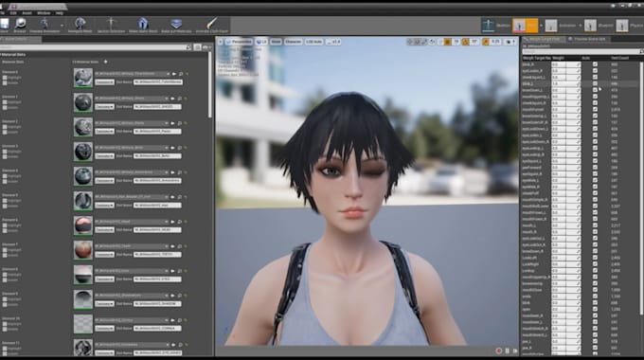
Task: Enable Highlight for Element 0
Action: (5, 78)
